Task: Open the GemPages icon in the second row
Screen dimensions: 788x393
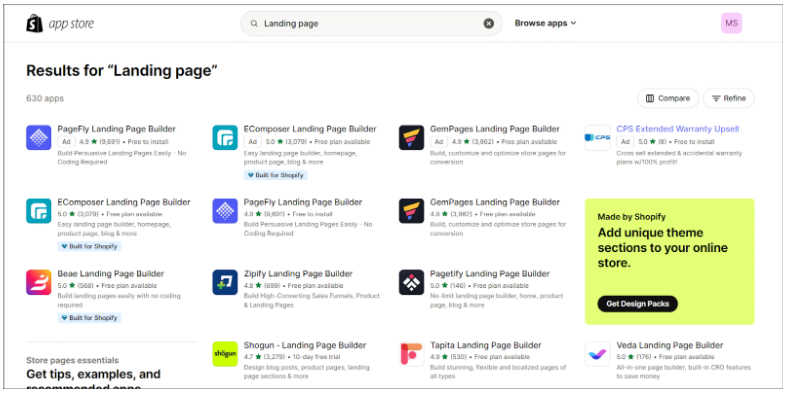Action: click(x=412, y=211)
